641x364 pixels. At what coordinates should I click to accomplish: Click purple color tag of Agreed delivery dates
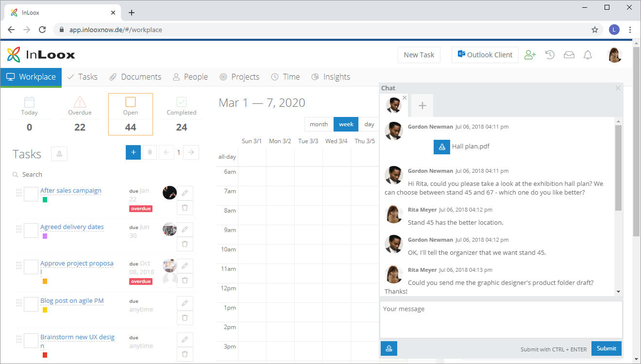(x=45, y=236)
